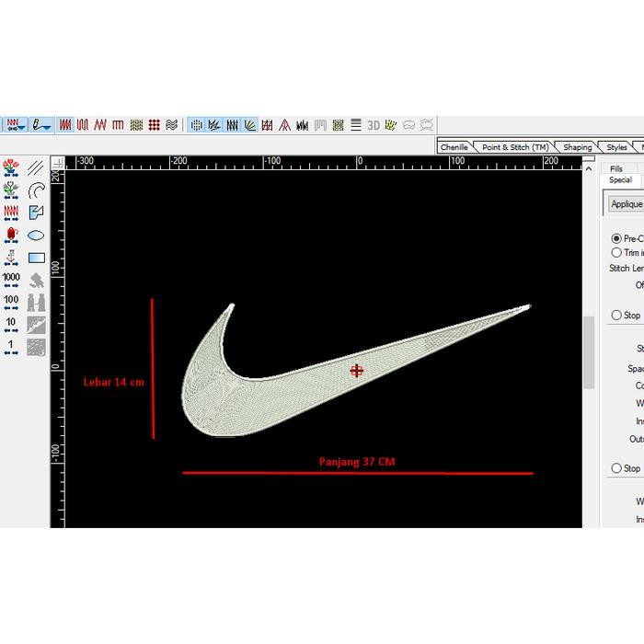This screenshot has height=644, width=644.
Task: Select the blue rectangle shape tool
Action: tap(36, 258)
